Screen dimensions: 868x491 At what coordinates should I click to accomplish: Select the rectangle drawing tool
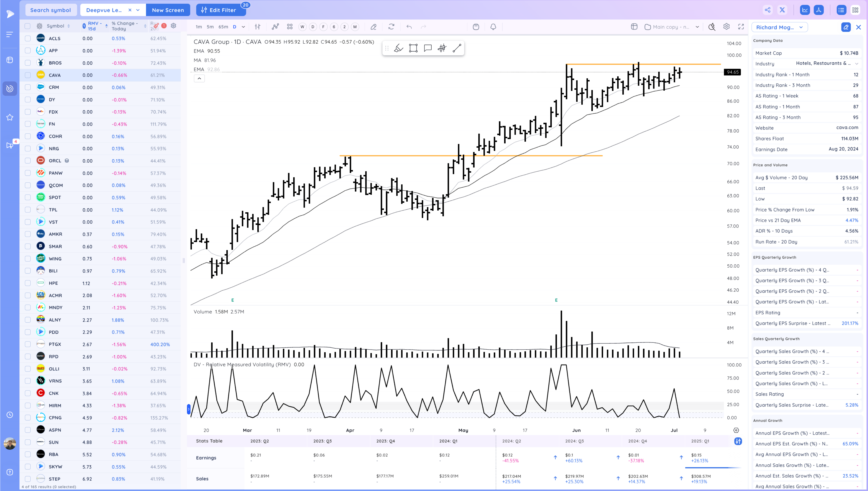[413, 48]
